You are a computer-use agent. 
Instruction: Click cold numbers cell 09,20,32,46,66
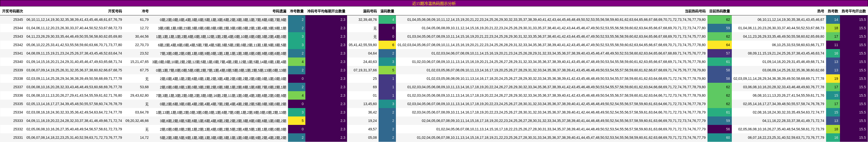137,120
